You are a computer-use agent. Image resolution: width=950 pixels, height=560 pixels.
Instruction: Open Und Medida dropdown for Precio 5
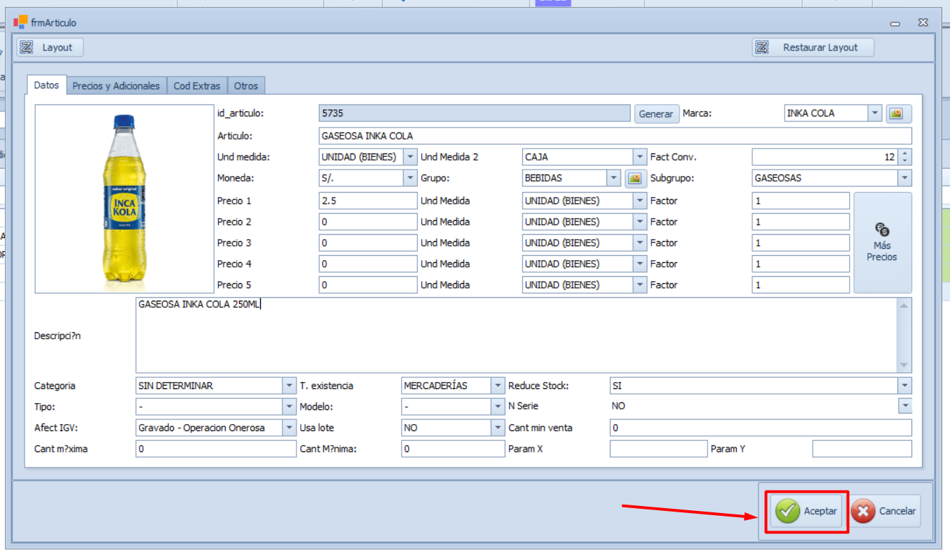tap(639, 285)
